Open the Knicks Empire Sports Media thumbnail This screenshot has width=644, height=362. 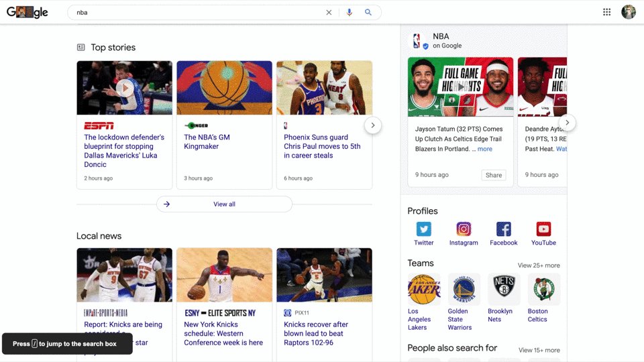(x=125, y=275)
